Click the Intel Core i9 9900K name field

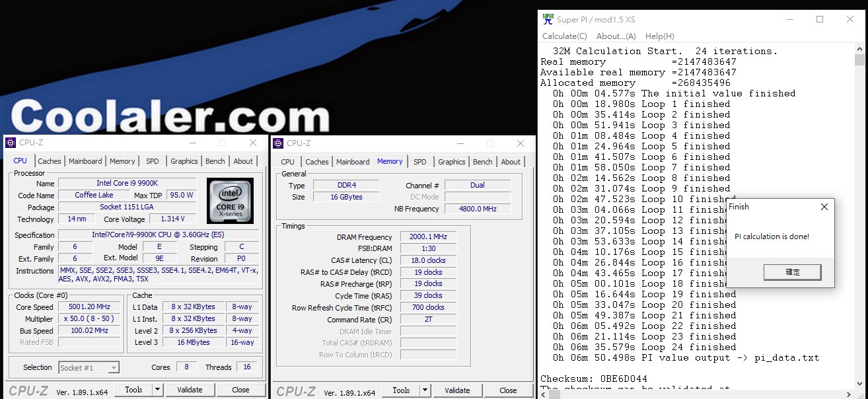tap(127, 183)
